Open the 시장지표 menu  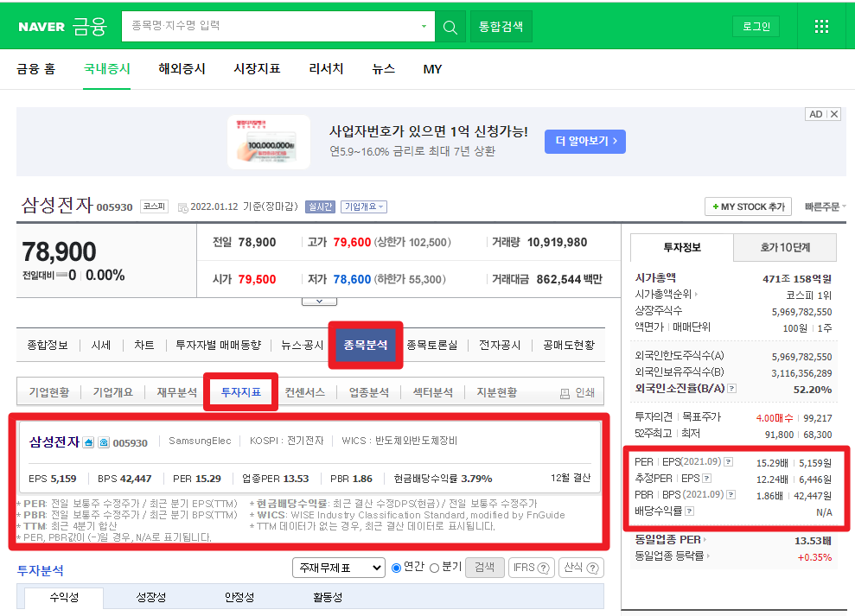coord(257,69)
